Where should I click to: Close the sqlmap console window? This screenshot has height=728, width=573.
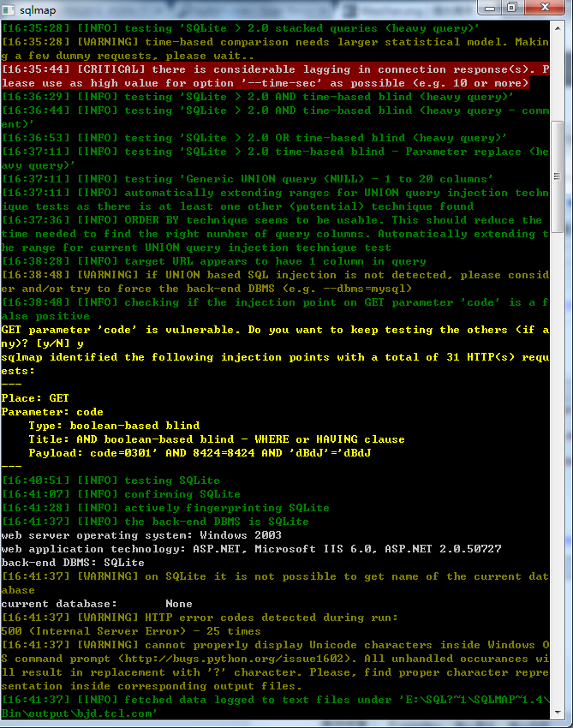point(545,7)
